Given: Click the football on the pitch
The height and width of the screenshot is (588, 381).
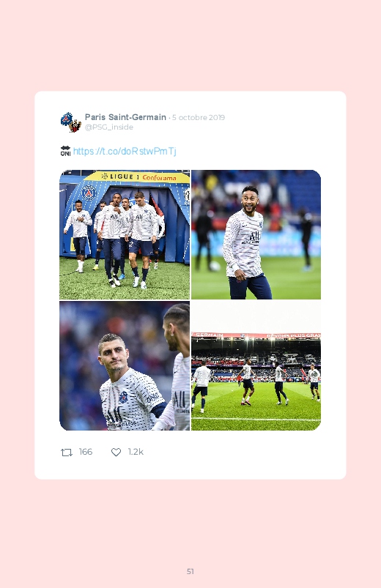Looking at the screenshot, I should pos(215,266).
